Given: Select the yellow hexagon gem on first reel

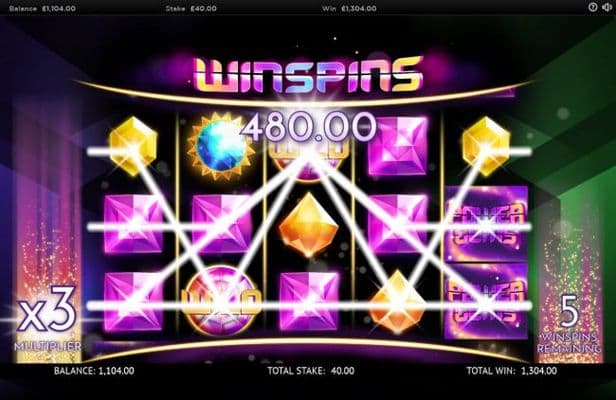Looking at the screenshot, I should (x=133, y=146).
